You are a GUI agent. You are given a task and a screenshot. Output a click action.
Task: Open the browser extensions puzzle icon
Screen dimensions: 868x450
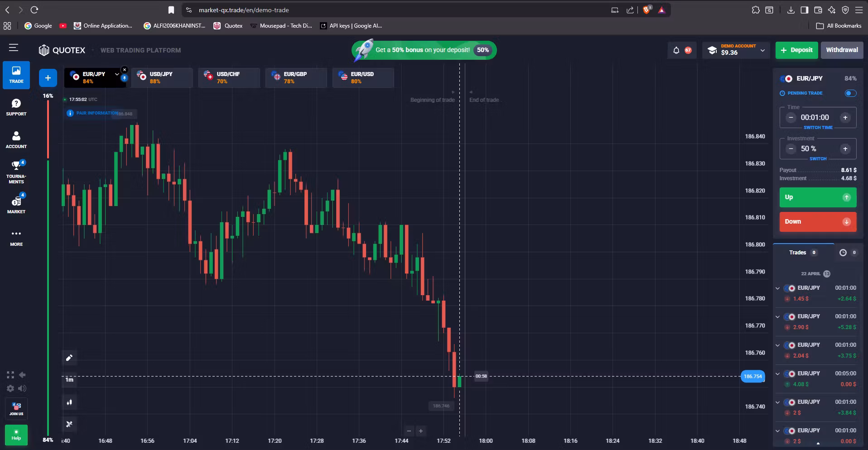pyautogui.click(x=755, y=10)
